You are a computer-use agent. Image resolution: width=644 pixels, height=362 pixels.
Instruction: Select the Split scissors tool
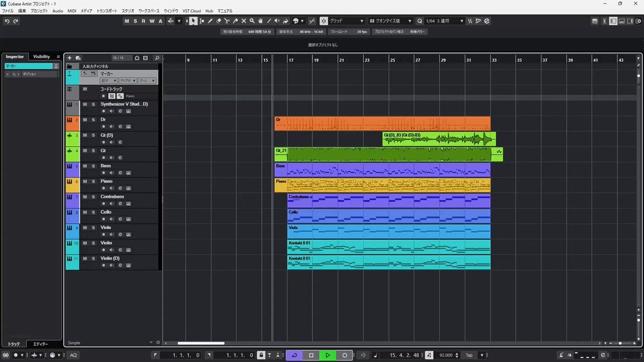point(227,21)
